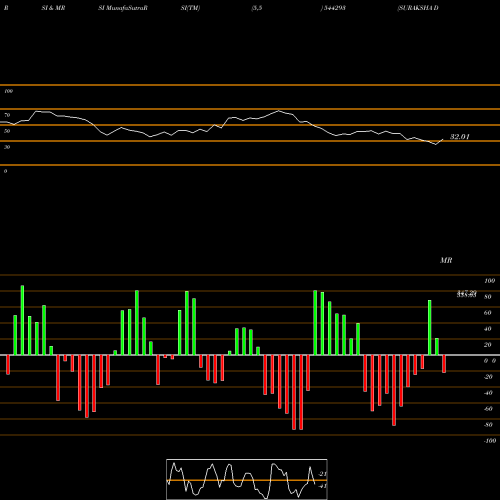This screenshot has width=500, height=500.
Task: Open the mini oscillator chart thumbnail
Action: (247, 479)
